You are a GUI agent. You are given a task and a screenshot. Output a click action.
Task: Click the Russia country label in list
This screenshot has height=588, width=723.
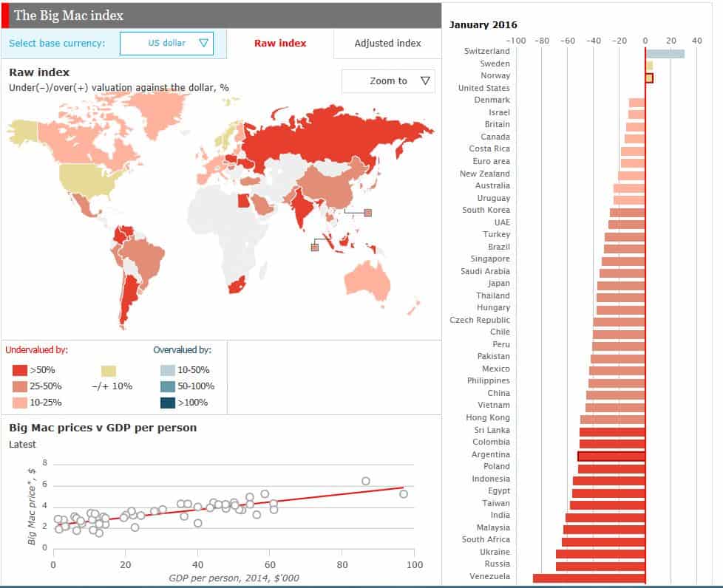click(x=496, y=564)
